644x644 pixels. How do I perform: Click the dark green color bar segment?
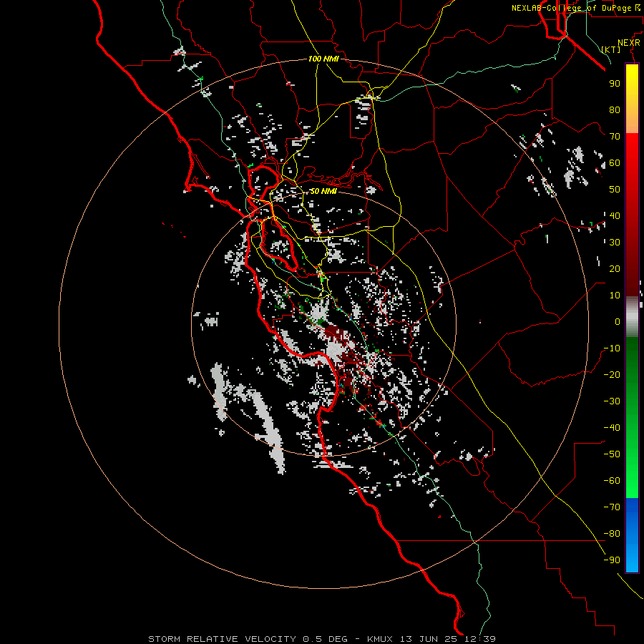coord(632,357)
